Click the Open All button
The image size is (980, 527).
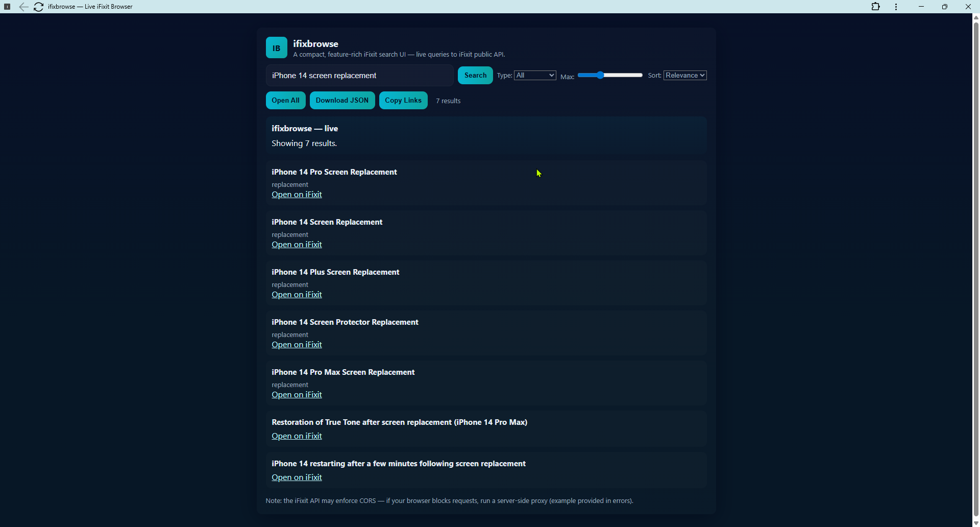(x=286, y=101)
